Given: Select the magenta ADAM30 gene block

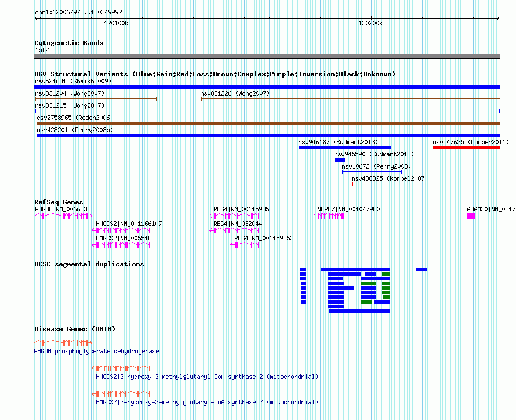Looking at the screenshot, I should tap(471, 216).
